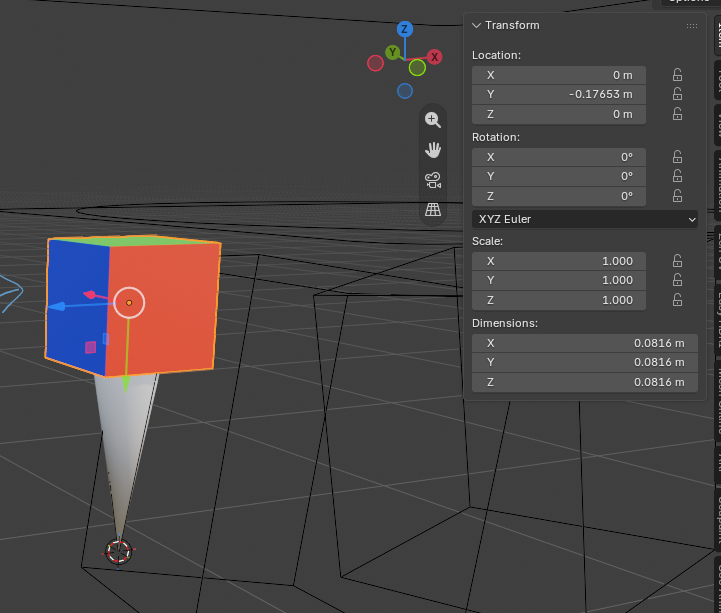The height and width of the screenshot is (613, 721).
Task: Click the red X axis gizmo ball
Action: coord(434,57)
